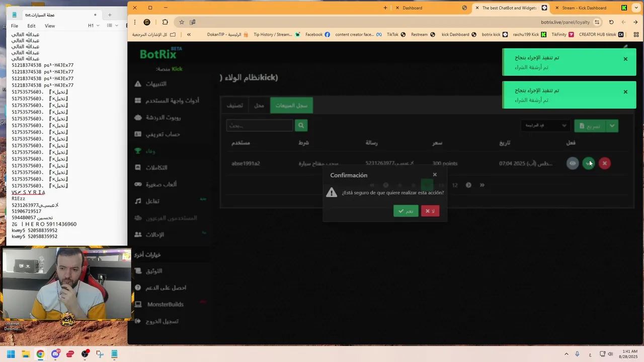
Task: Click the green search magnifier button
Action: pos(301,126)
